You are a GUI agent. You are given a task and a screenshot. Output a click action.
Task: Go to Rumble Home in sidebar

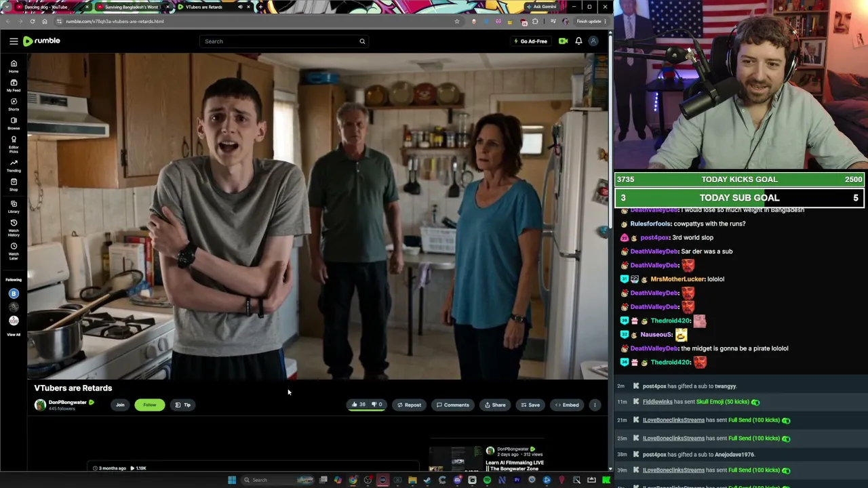pos(14,66)
